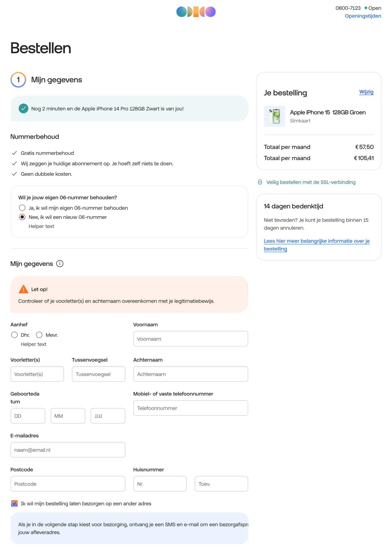This screenshot has height=553, width=392.
Task: Click the green checkmark success icon
Action: (x=23, y=108)
